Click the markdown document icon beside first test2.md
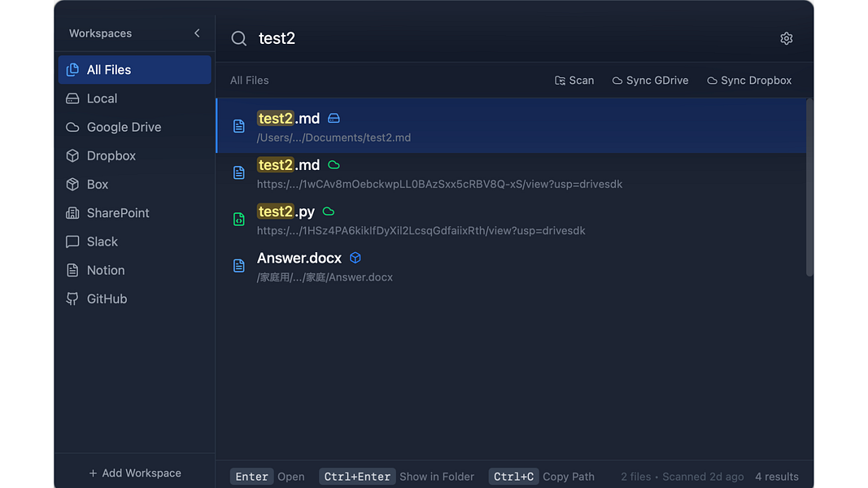This screenshot has width=868, height=488. point(239,126)
